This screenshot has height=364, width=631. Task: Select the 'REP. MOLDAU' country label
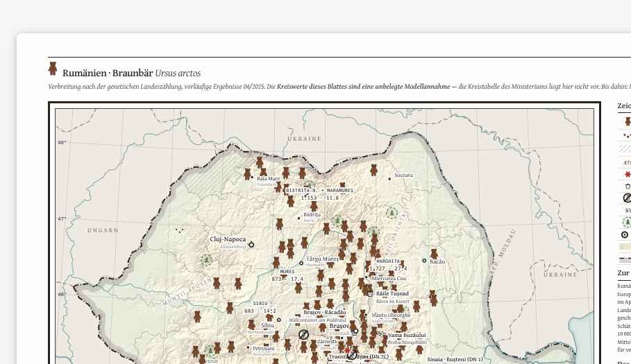[x=502, y=252]
